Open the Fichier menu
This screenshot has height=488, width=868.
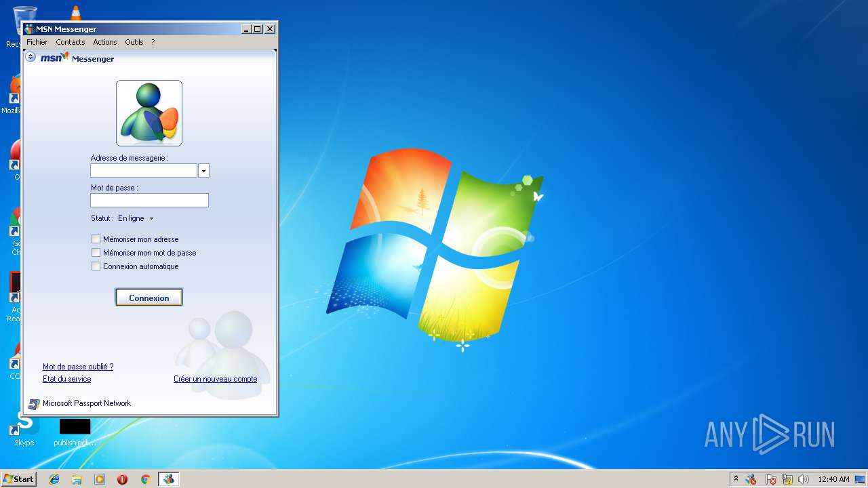[37, 42]
